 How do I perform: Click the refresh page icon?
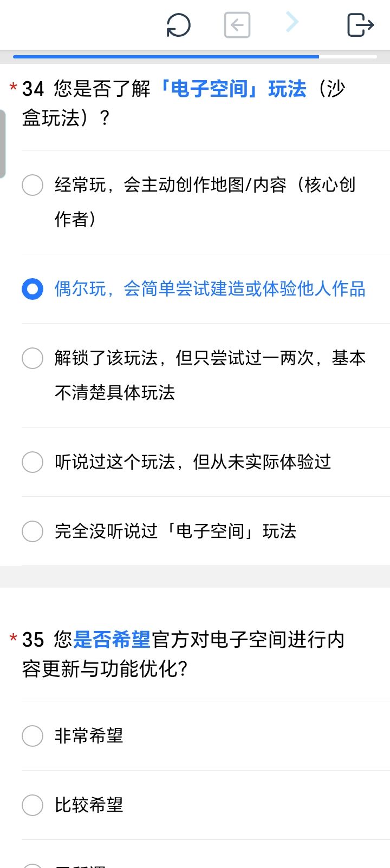(178, 25)
